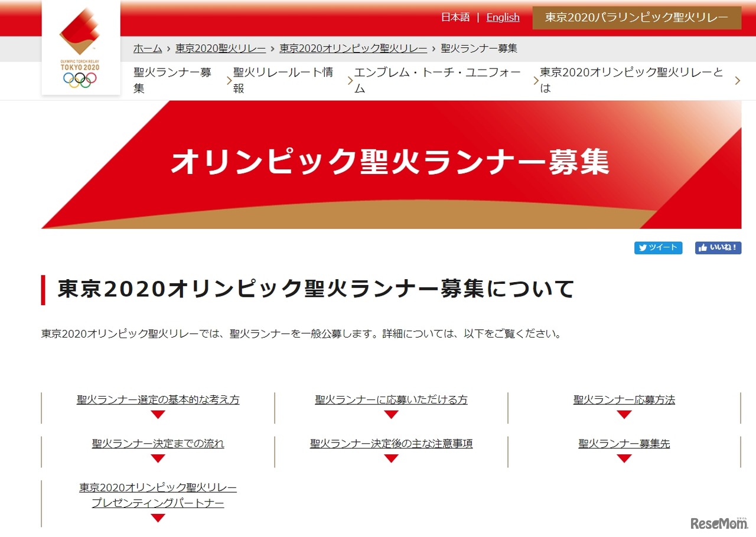This screenshot has height=537, width=756.
Task: Open the ホーム breadcrumb link
Action: coord(148,48)
